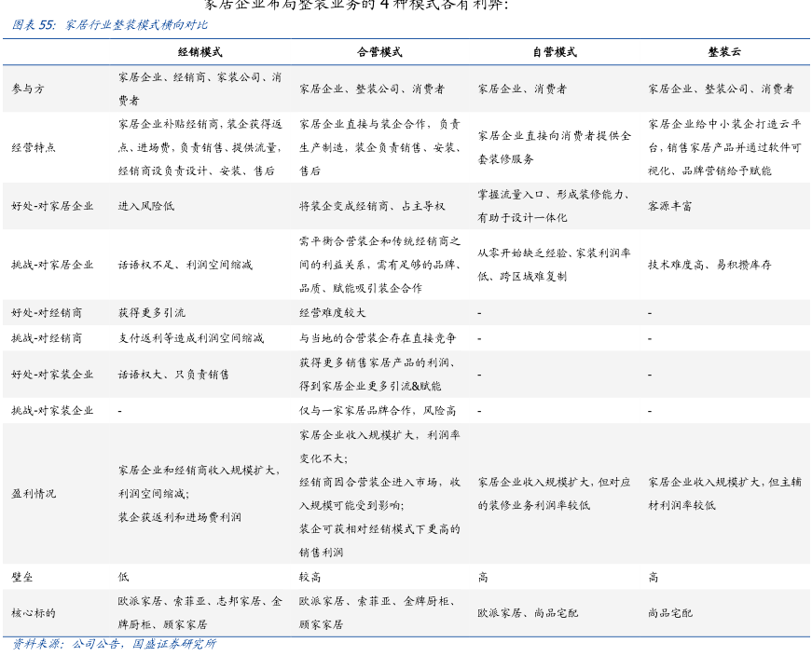Select the 整装云 column header
Image resolution: width=812 pixels, height=670 pixels.
pyautogui.click(x=724, y=52)
